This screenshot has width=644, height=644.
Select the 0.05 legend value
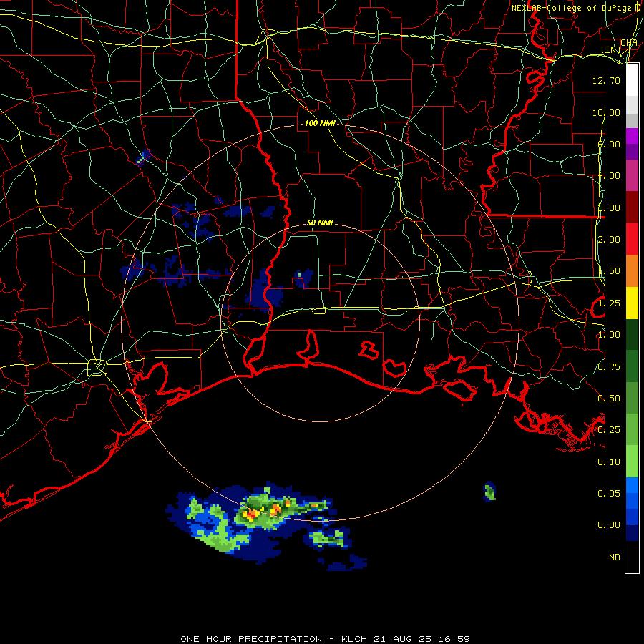609,494
